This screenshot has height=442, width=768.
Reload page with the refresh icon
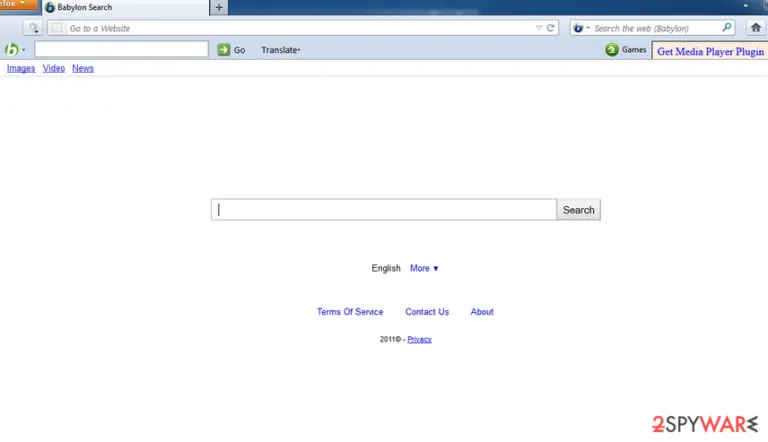point(551,28)
